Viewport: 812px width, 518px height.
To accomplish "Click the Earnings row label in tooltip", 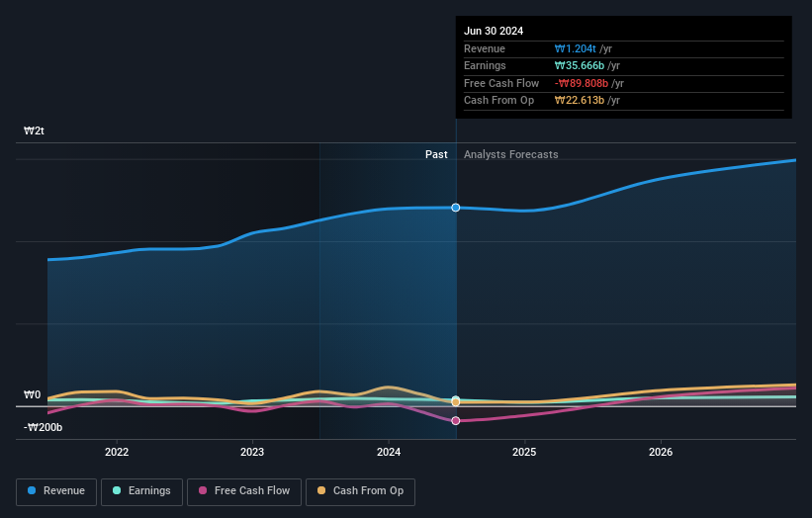I will coord(485,65).
